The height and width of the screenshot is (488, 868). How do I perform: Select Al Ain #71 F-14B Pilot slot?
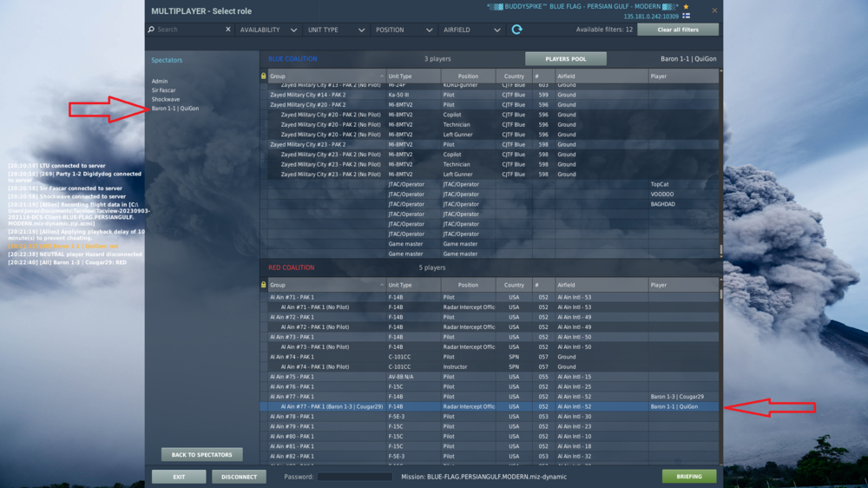point(490,298)
